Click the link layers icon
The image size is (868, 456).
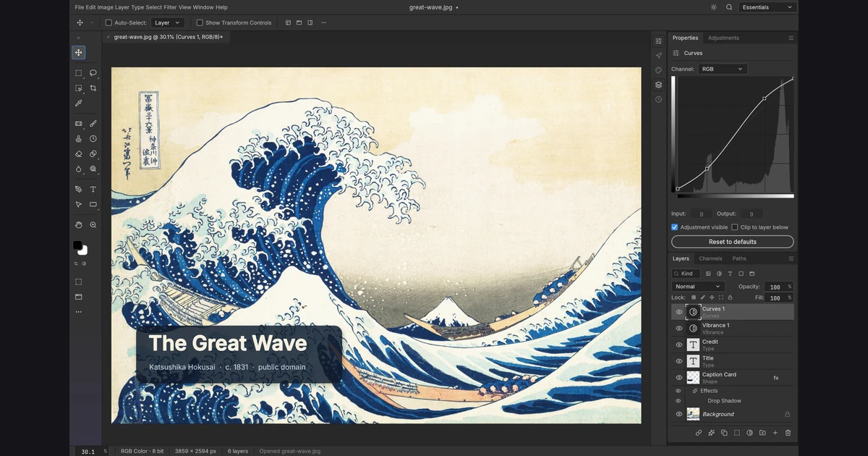pyautogui.click(x=699, y=433)
